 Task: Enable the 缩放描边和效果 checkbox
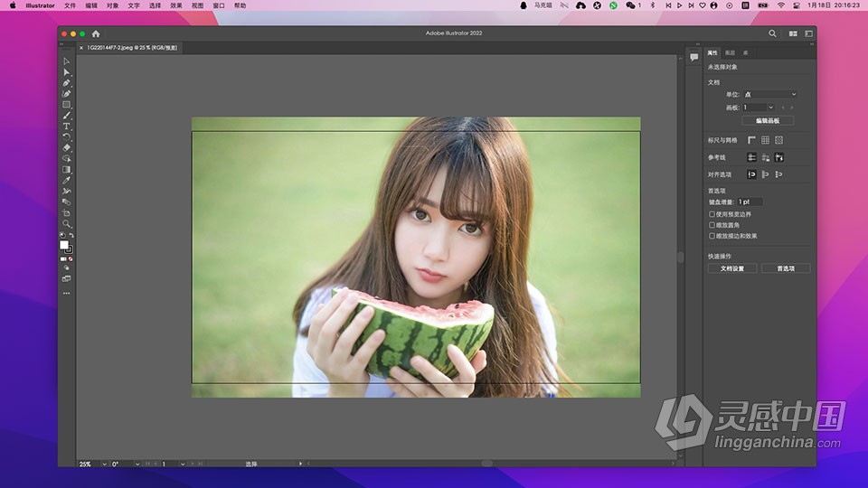click(712, 236)
